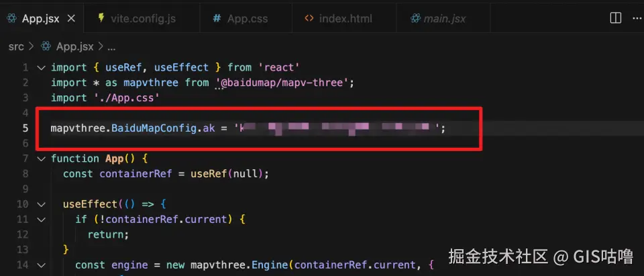Fold the if containerRef block chevron
Viewport: 644px width, 276px height.
(41, 220)
